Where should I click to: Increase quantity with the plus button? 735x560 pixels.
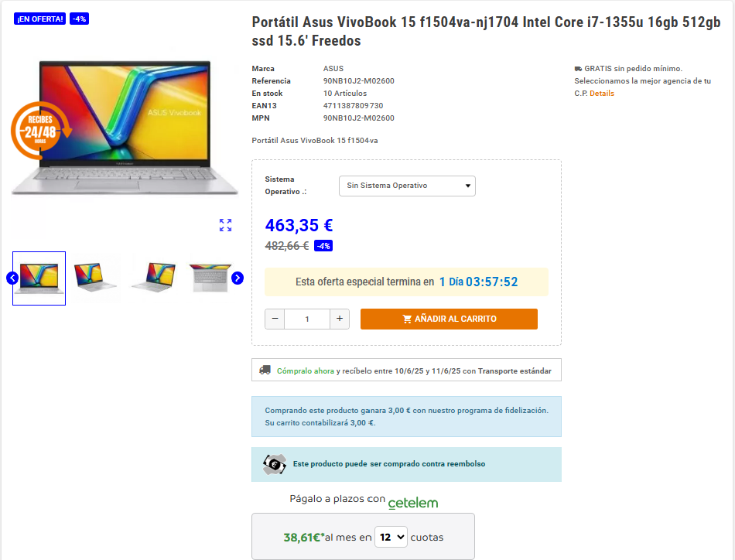pos(340,319)
